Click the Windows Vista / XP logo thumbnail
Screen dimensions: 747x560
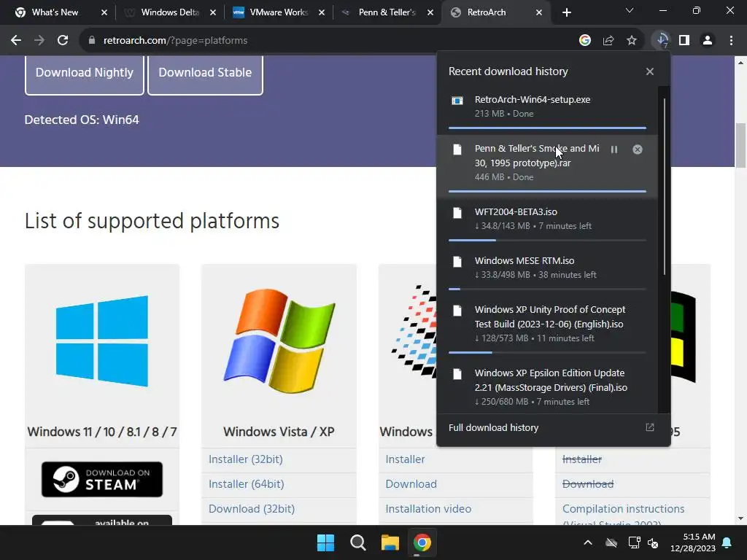(x=279, y=341)
